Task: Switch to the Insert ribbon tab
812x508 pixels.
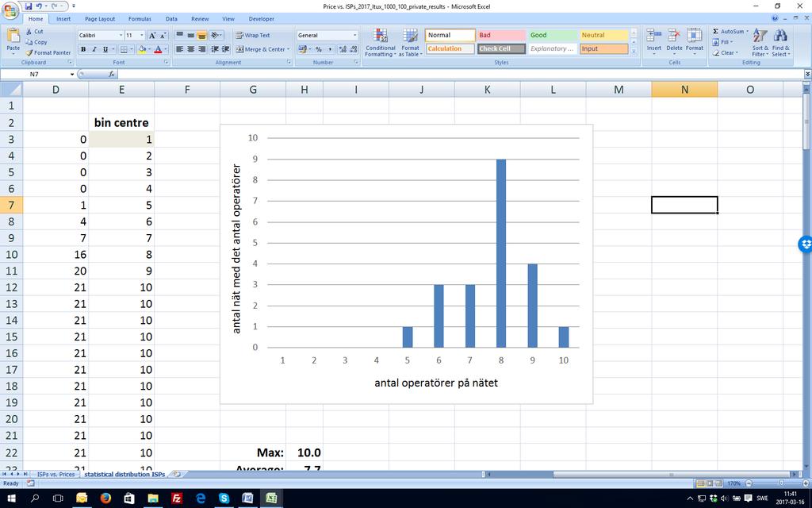Action: pyautogui.click(x=63, y=19)
